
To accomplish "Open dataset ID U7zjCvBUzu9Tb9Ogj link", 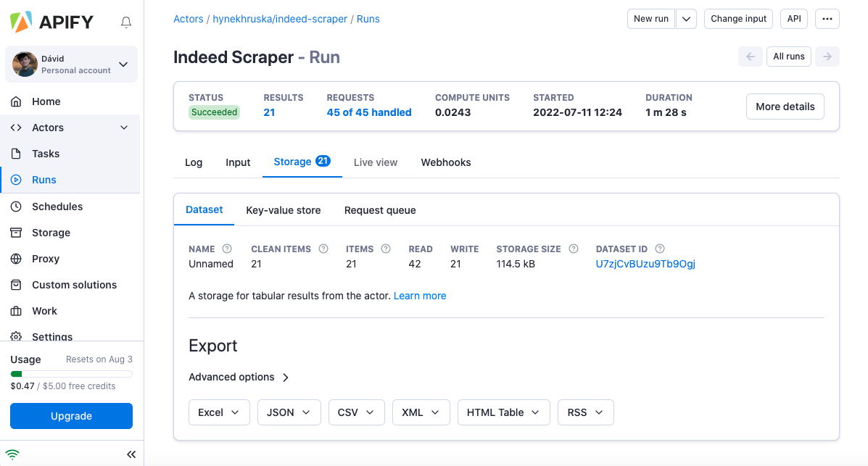I will click(645, 264).
